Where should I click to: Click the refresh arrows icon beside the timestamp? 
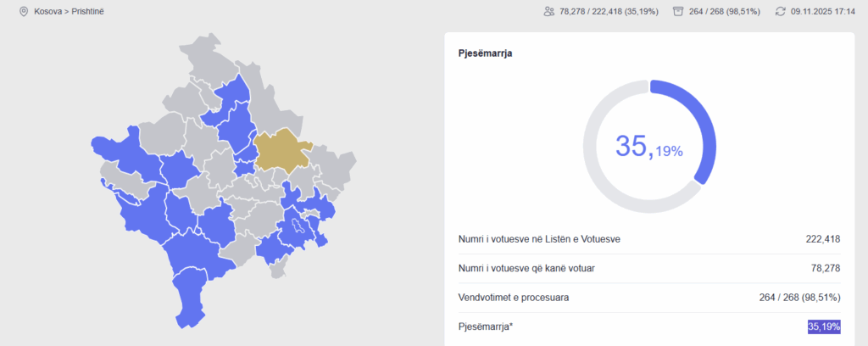point(780,12)
